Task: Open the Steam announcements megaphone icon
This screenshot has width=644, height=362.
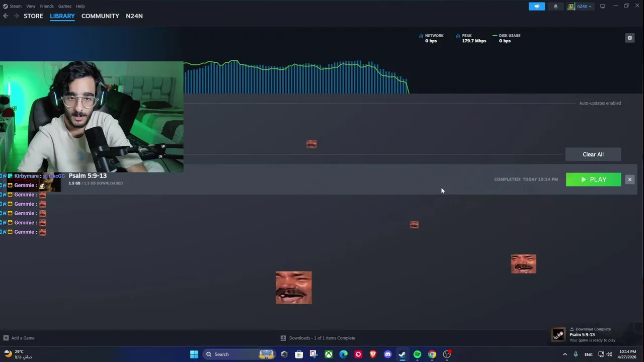Action: click(536, 6)
